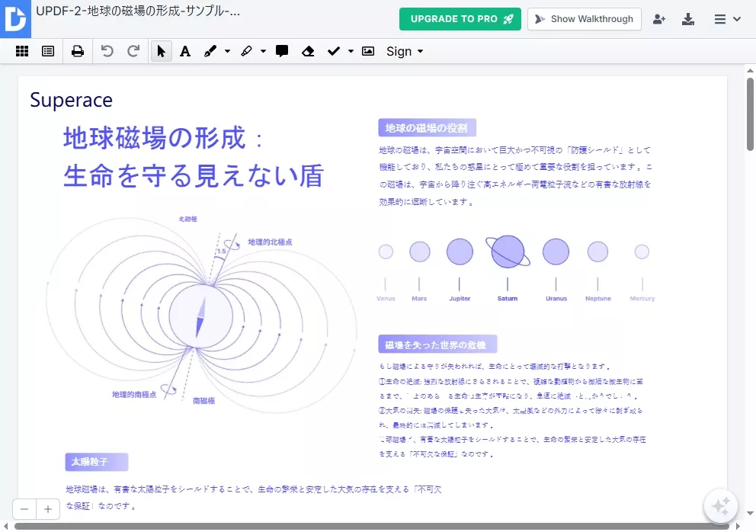Open the page thumbnails grid view
Viewport: 756px width, 532px height.
(22, 51)
